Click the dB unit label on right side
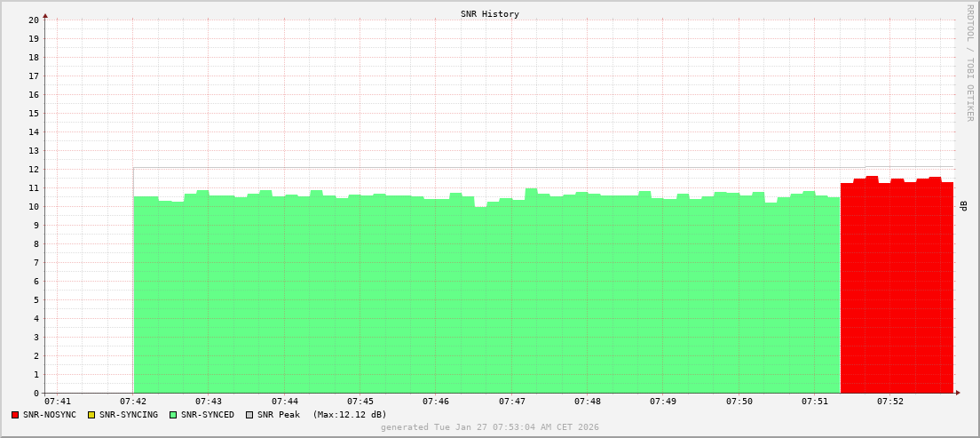The image size is (980, 438). (963, 206)
